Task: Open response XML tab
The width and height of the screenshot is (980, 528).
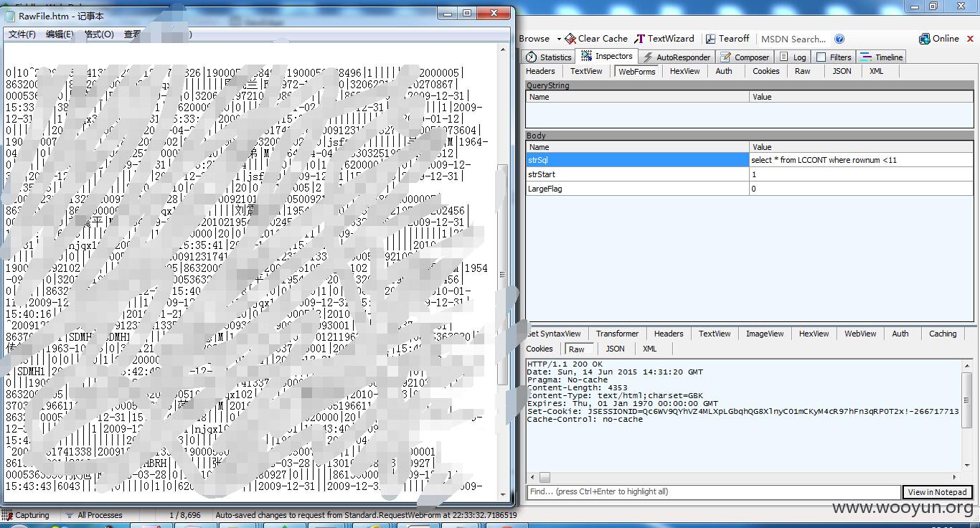Action: (649, 349)
